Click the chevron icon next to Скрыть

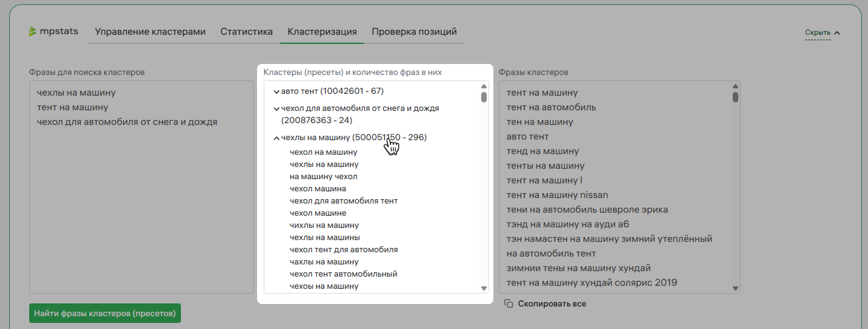(837, 33)
